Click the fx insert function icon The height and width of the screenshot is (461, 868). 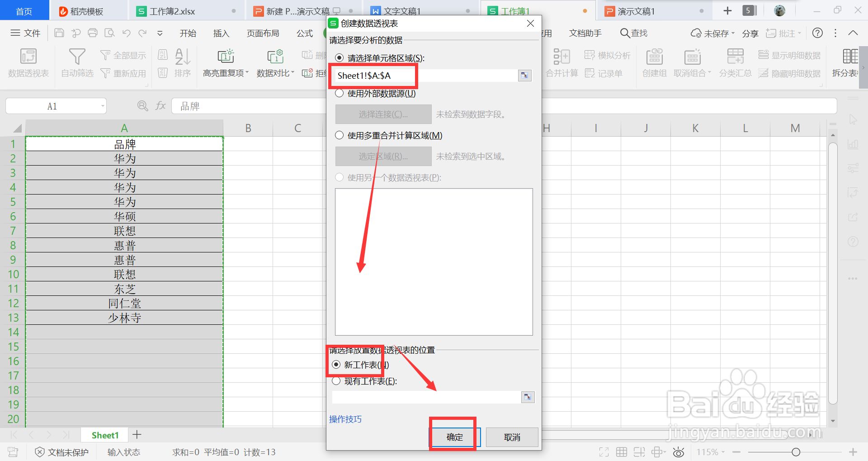click(160, 106)
